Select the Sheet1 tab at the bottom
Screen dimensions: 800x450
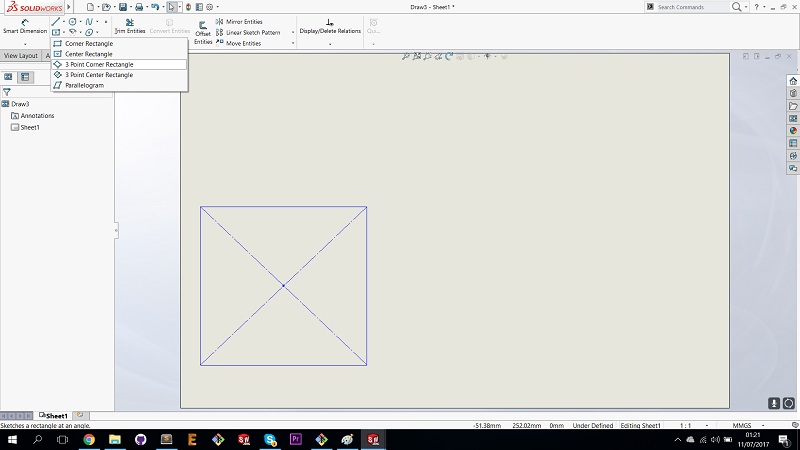tap(53, 416)
